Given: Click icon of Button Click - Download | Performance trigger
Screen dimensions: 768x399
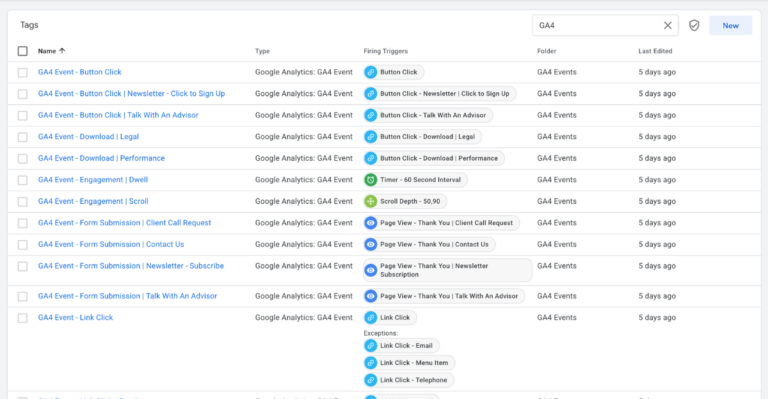Looking at the screenshot, I should coord(371,159).
